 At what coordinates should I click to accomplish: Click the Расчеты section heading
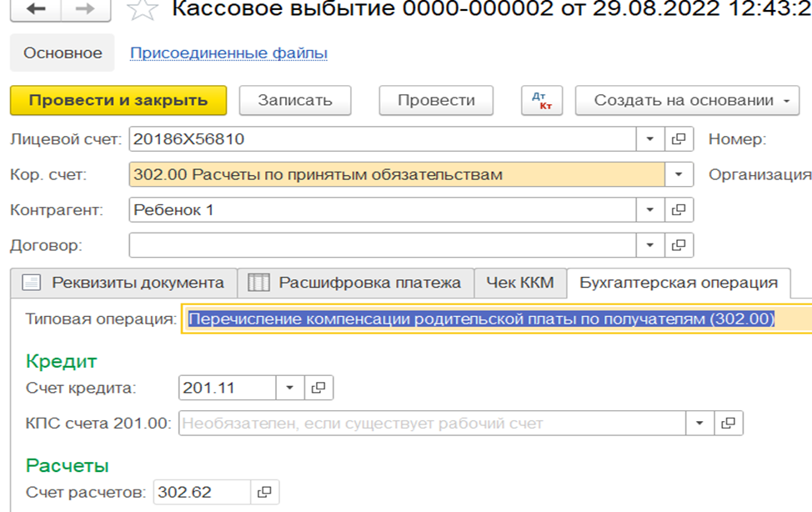(x=68, y=465)
